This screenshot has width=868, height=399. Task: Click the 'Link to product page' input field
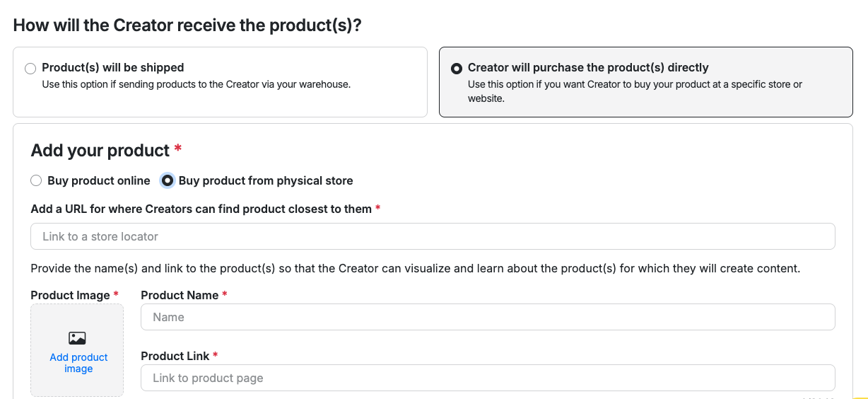pyautogui.click(x=488, y=378)
